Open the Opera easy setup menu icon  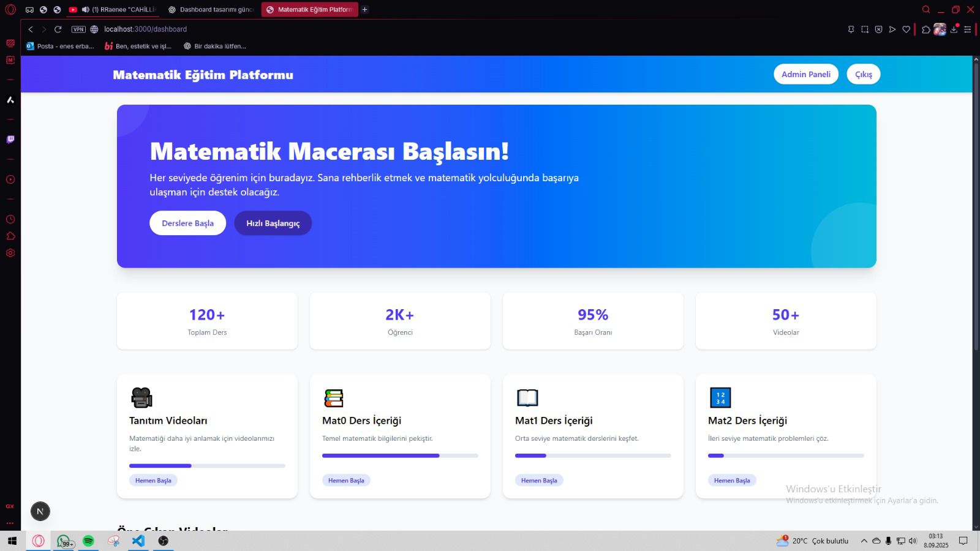tap(967, 29)
